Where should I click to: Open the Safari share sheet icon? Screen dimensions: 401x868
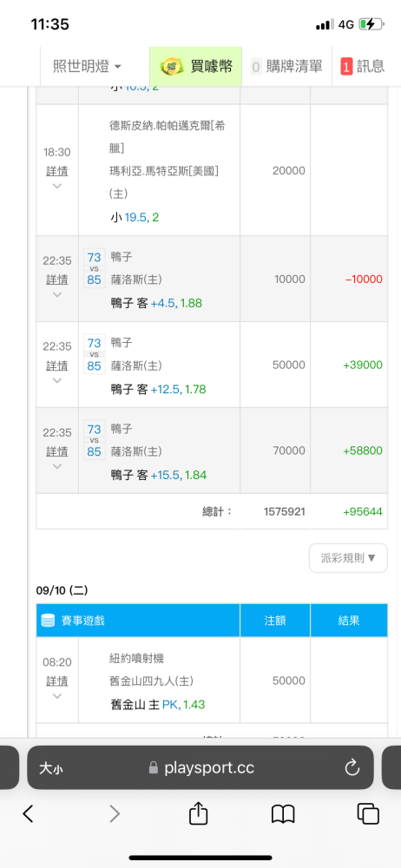coord(198,812)
